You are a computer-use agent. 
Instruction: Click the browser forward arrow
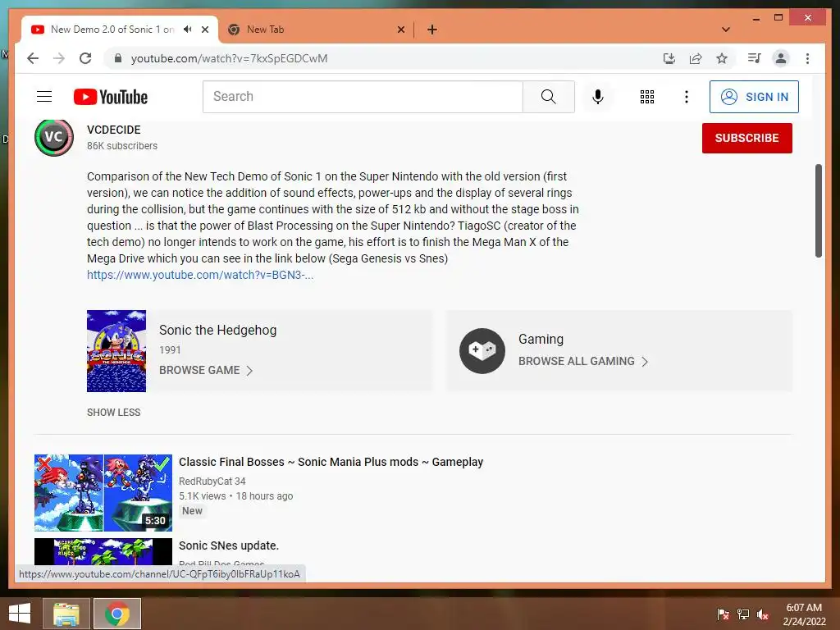click(59, 58)
